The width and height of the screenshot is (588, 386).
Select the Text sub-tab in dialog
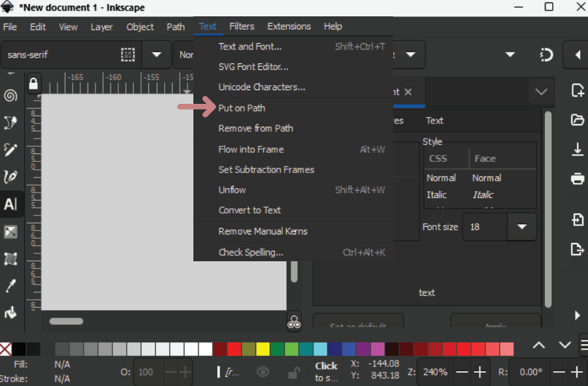(434, 121)
